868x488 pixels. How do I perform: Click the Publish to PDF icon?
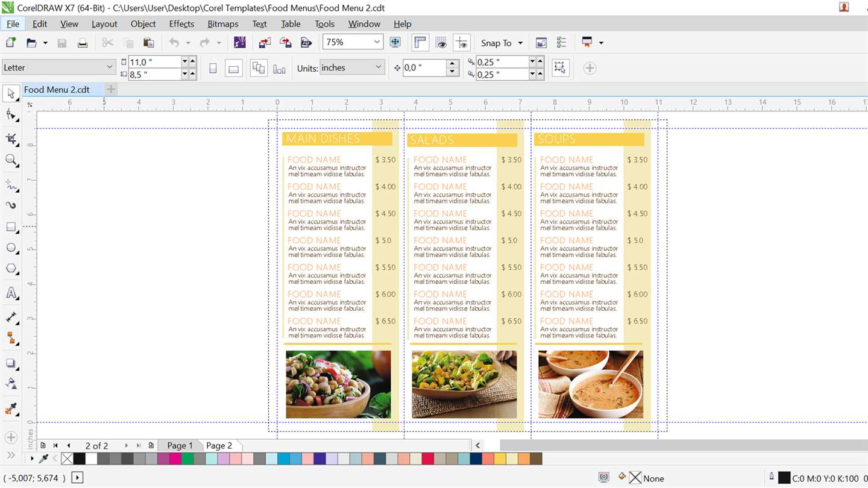click(x=307, y=43)
